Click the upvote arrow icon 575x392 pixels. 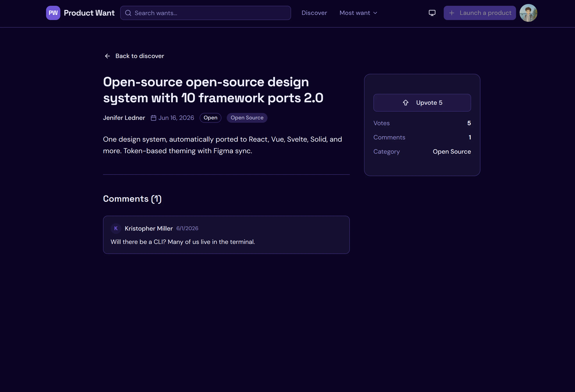[405, 103]
